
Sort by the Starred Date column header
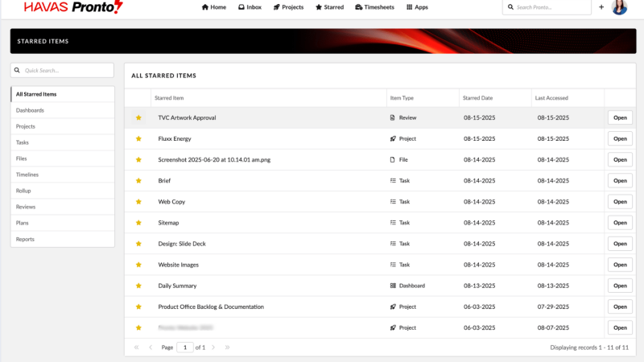tap(477, 98)
